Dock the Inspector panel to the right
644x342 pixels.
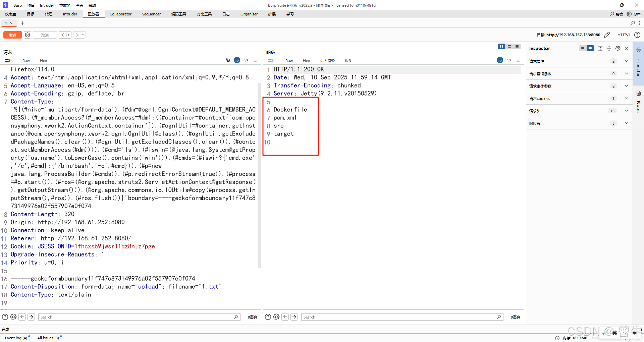point(590,48)
